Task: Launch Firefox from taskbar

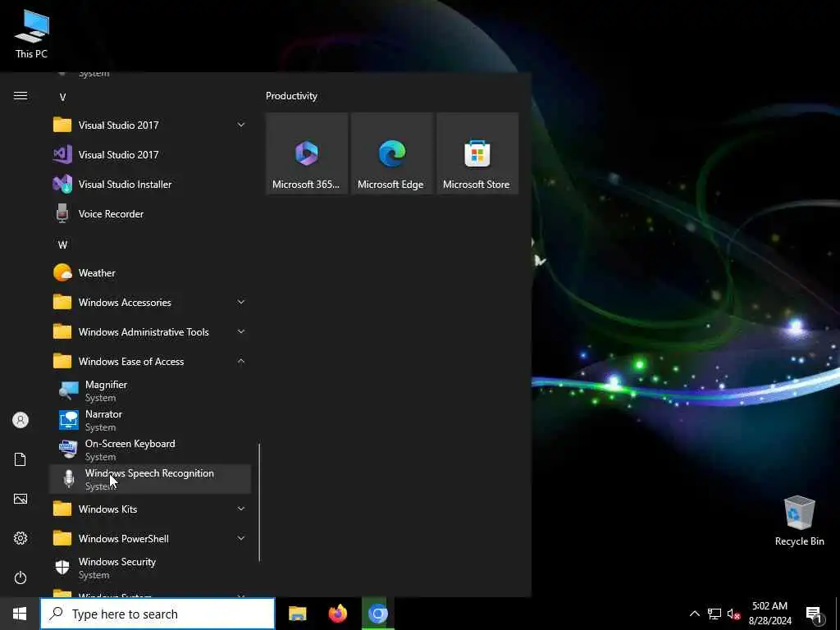Action: [337, 614]
